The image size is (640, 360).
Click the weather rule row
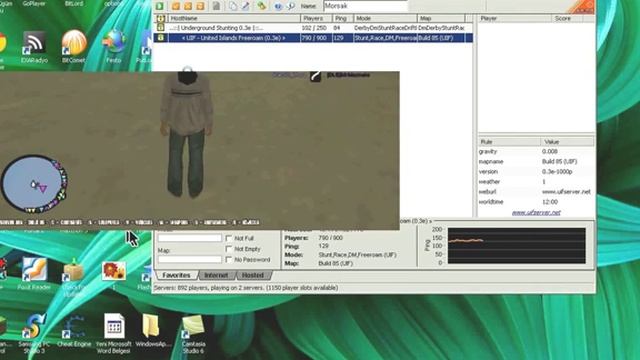[x=536, y=182]
